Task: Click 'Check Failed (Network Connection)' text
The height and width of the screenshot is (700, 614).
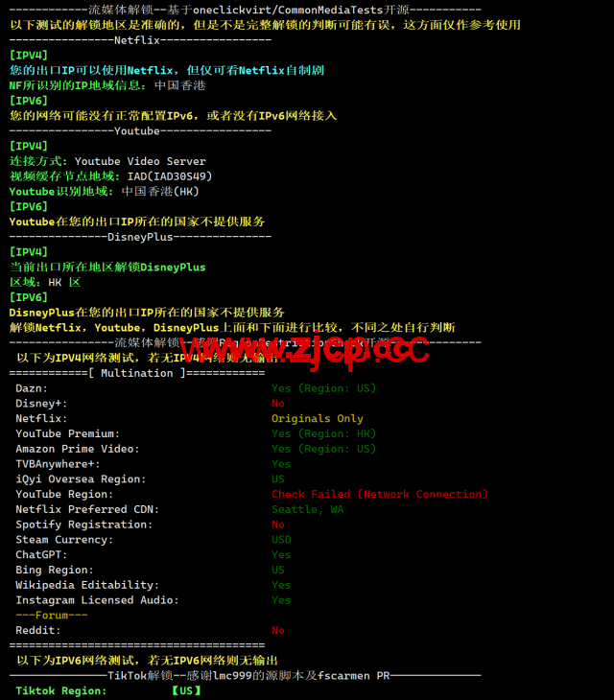Action: (380, 495)
